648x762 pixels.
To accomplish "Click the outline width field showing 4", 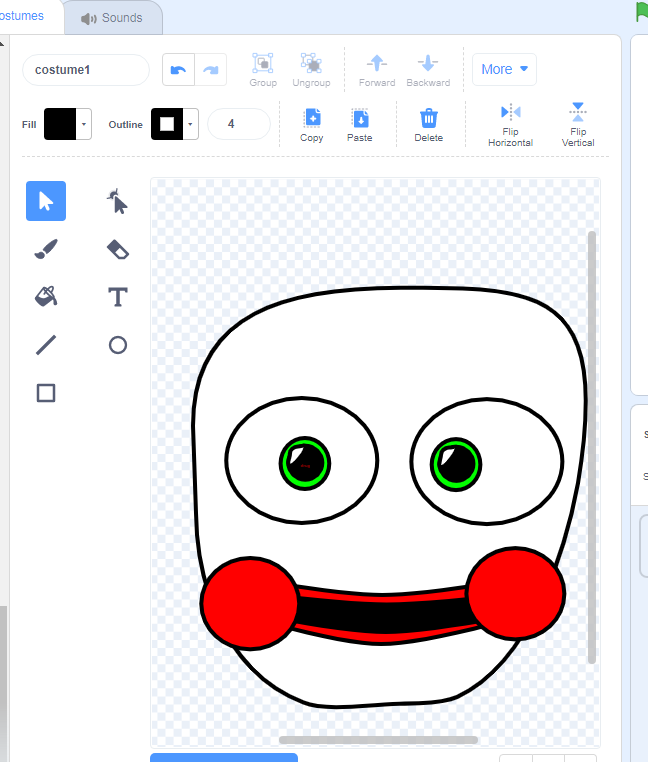I will (x=239, y=124).
